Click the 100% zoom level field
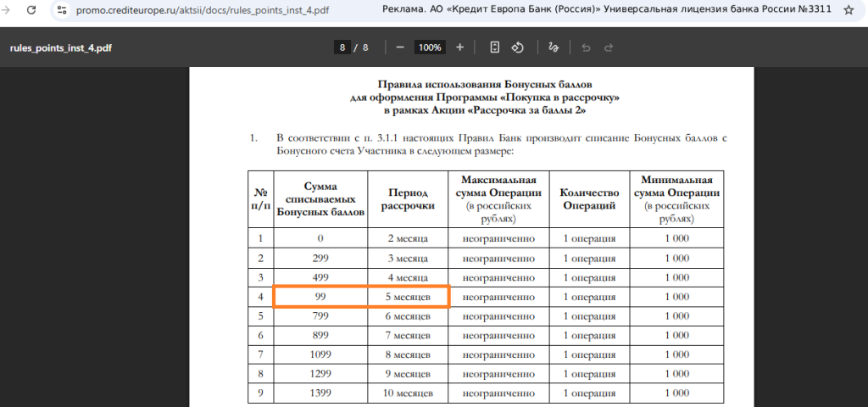This screenshot has width=868, height=407. (x=430, y=47)
